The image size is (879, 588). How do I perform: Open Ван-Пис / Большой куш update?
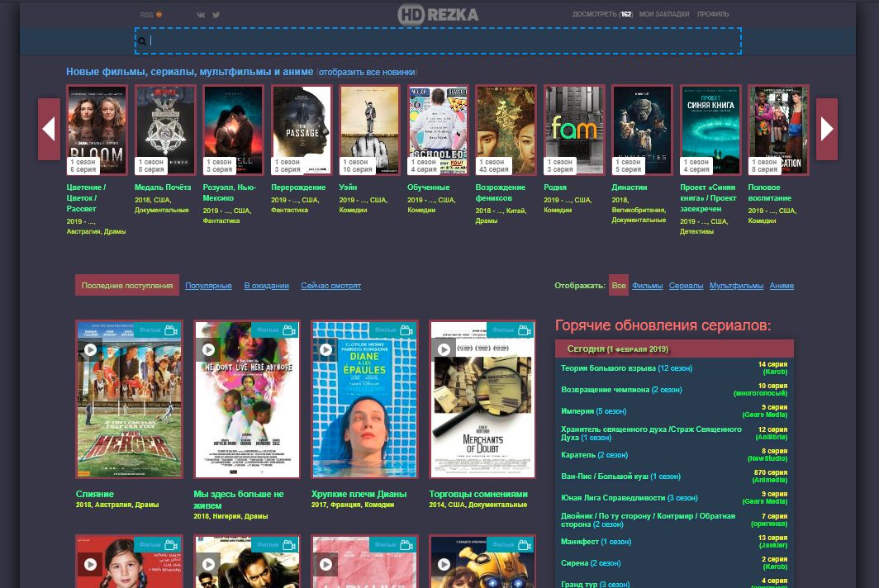[x=620, y=477]
